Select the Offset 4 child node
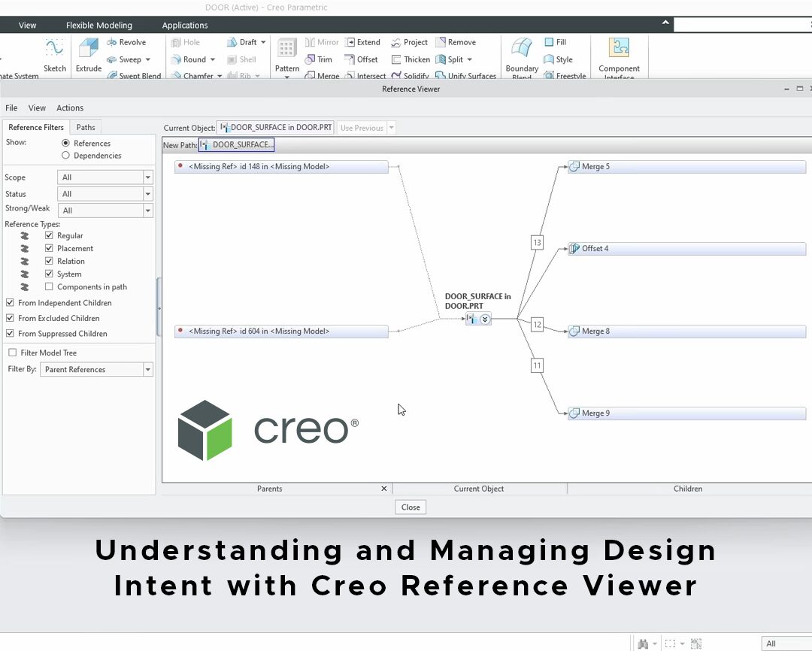 pyautogui.click(x=686, y=249)
